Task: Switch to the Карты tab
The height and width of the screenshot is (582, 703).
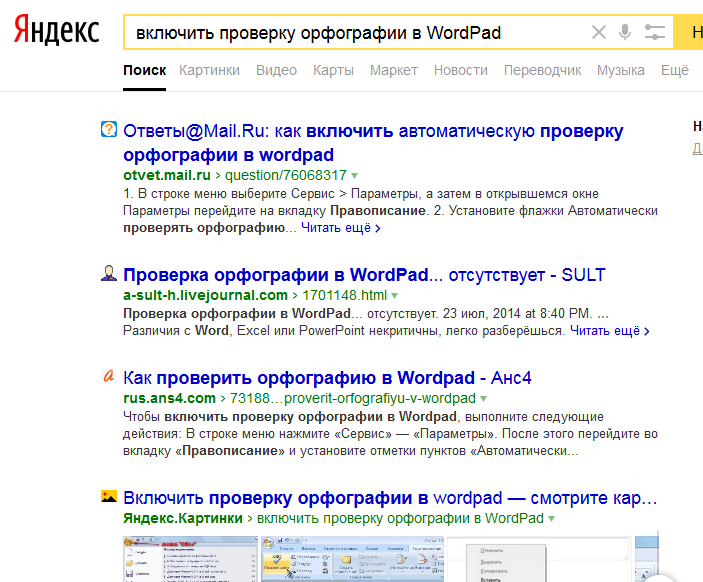Action: click(333, 70)
